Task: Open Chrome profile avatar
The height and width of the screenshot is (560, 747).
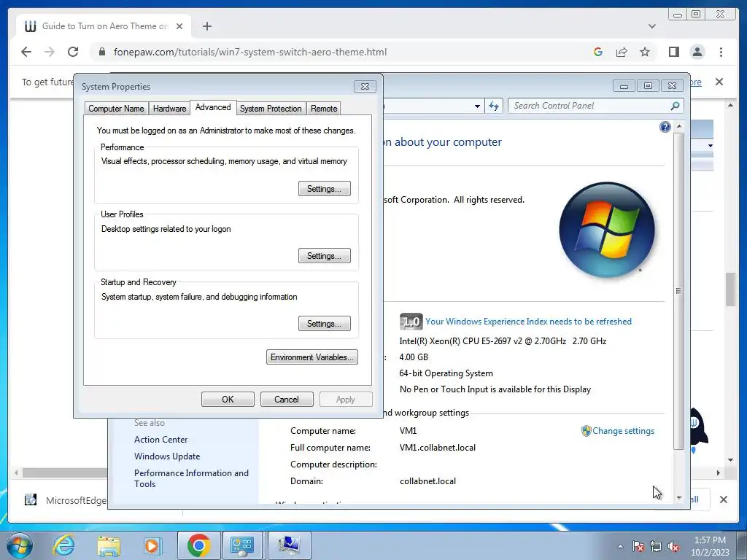Action: click(x=697, y=52)
